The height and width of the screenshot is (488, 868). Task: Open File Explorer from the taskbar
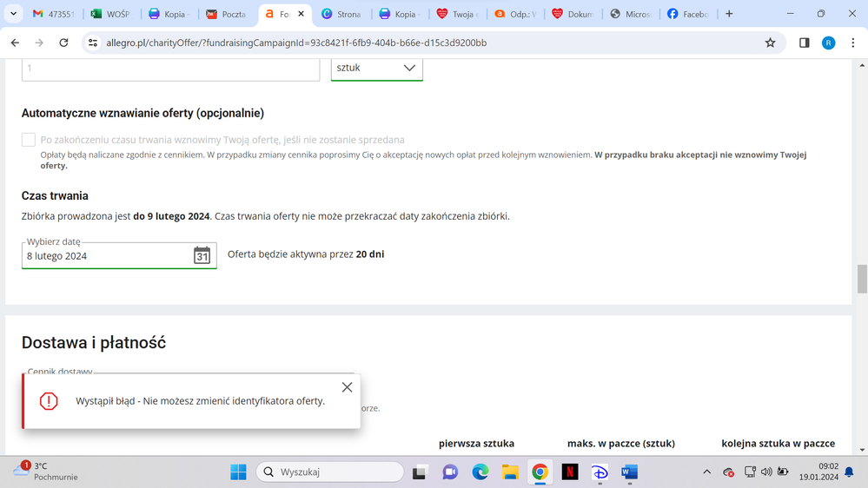(510, 472)
